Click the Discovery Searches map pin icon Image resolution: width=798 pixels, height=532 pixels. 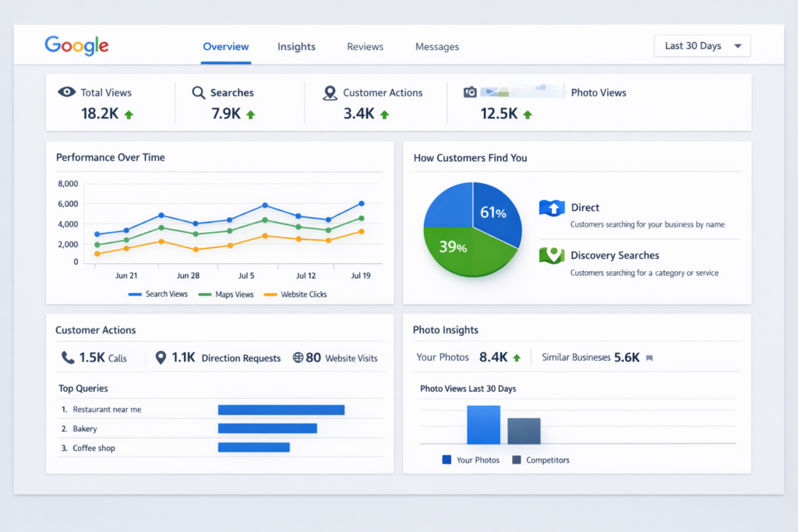point(551,255)
